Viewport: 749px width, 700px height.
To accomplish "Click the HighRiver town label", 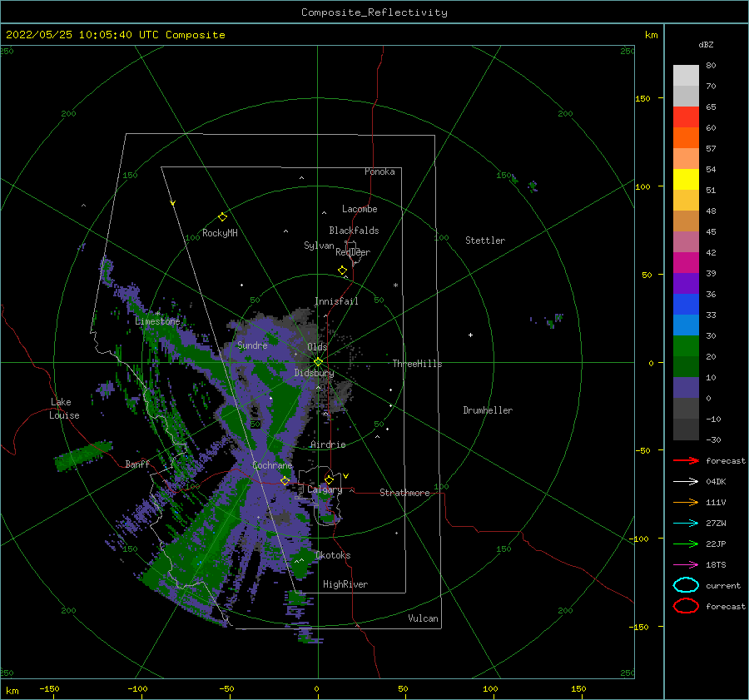I will [x=345, y=584].
